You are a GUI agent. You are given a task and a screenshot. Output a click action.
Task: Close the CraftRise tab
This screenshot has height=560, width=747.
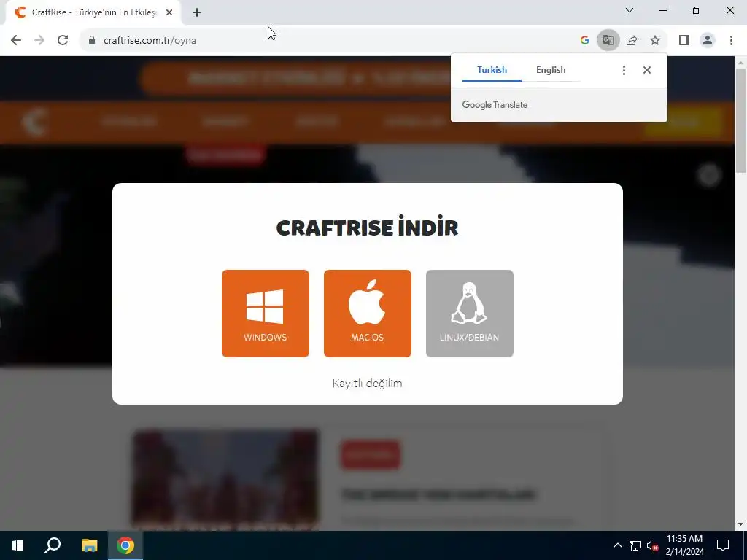[169, 13]
